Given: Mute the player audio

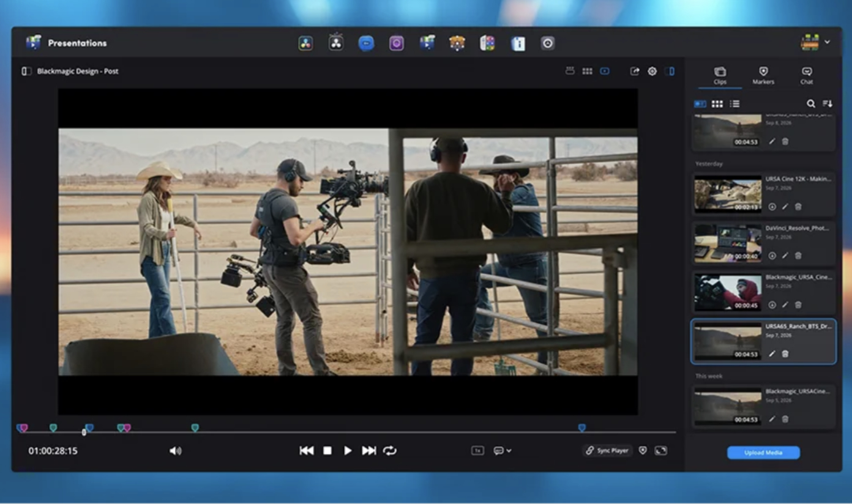Looking at the screenshot, I should [x=176, y=451].
